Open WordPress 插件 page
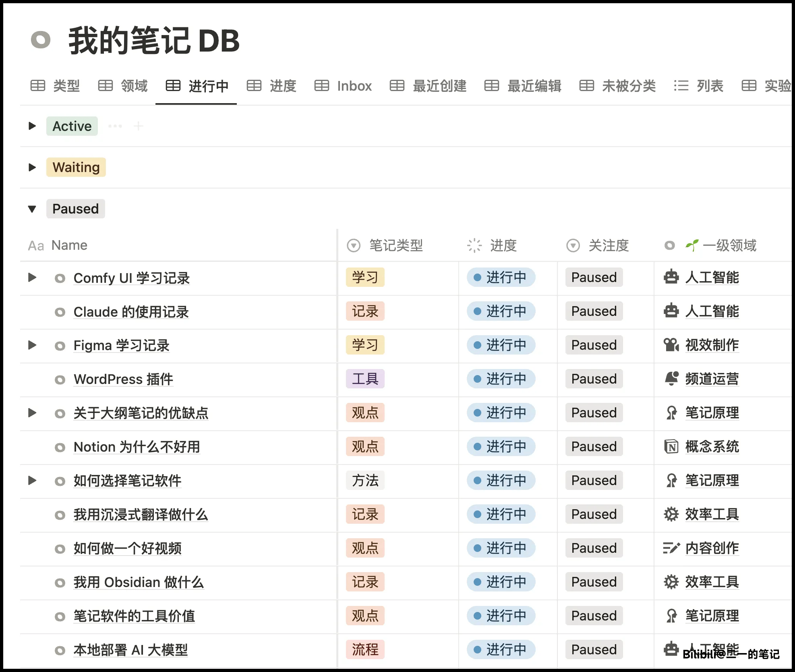Viewport: 795px width, 672px height. (x=123, y=380)
